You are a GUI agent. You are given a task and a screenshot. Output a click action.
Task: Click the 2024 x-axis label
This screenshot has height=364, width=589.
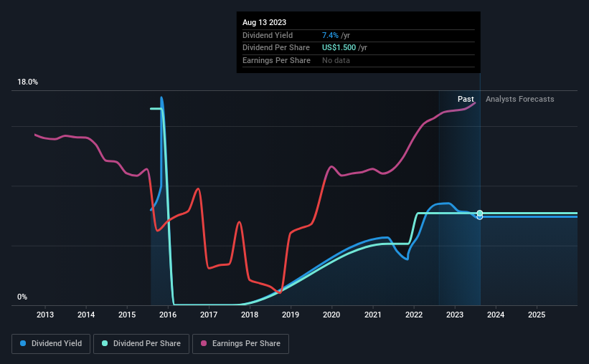click(x=496, y=315)
